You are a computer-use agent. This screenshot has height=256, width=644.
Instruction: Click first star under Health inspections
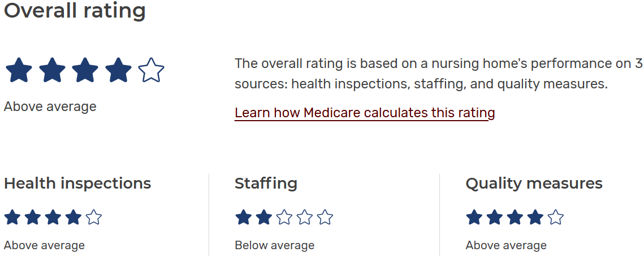click(x=12, y=217)
